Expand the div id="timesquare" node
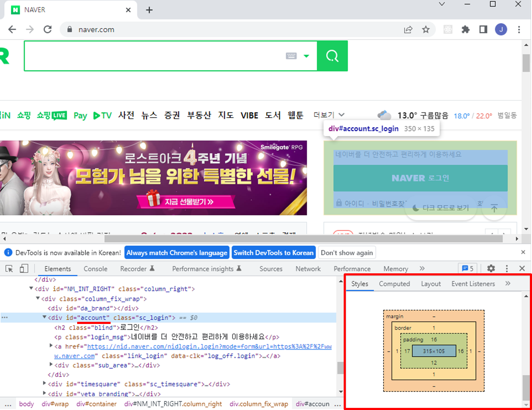The height and width of the screenshot is (410, 532). point(44,383)
